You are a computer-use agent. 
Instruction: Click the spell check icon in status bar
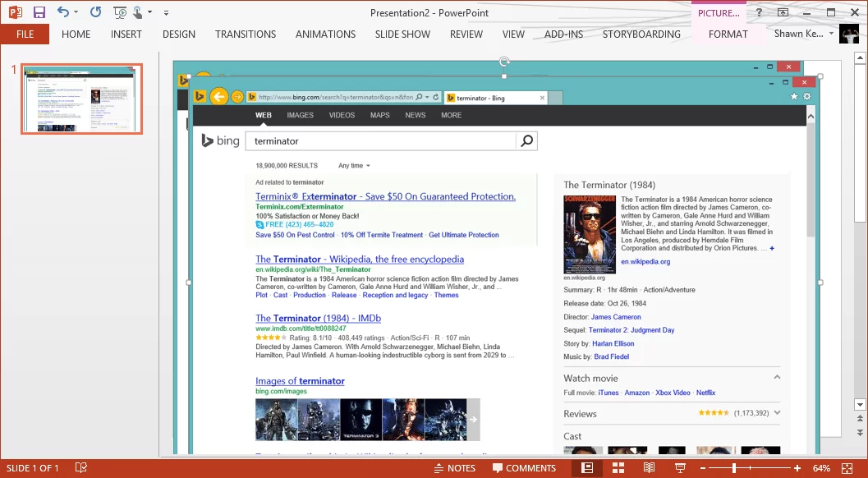point(80,468)
